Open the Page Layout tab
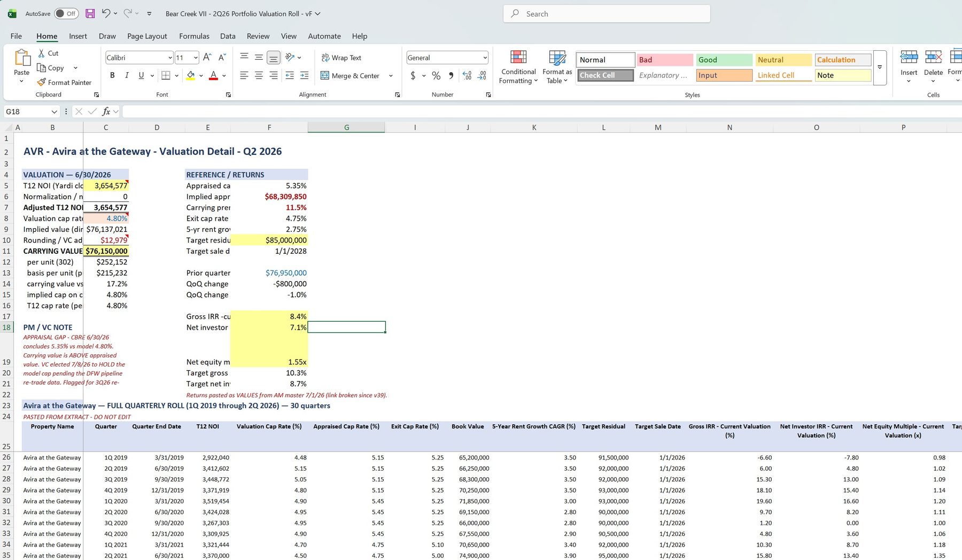 pyautogui.click(x=147, y=36)
